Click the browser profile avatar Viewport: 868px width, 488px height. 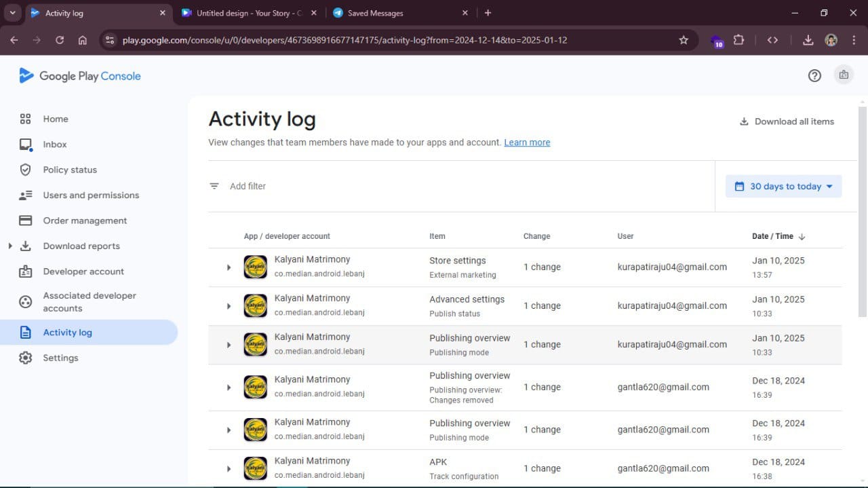tap(831, 40)
